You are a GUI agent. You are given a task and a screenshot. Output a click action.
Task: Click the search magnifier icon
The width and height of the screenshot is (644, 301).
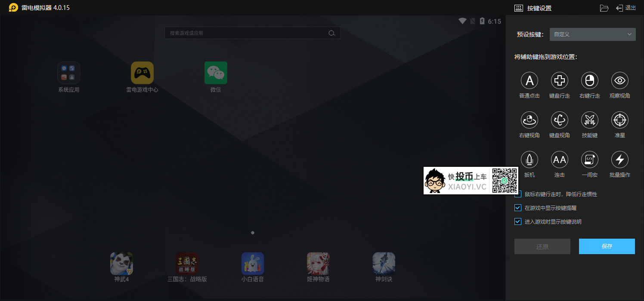click(331, 33)
